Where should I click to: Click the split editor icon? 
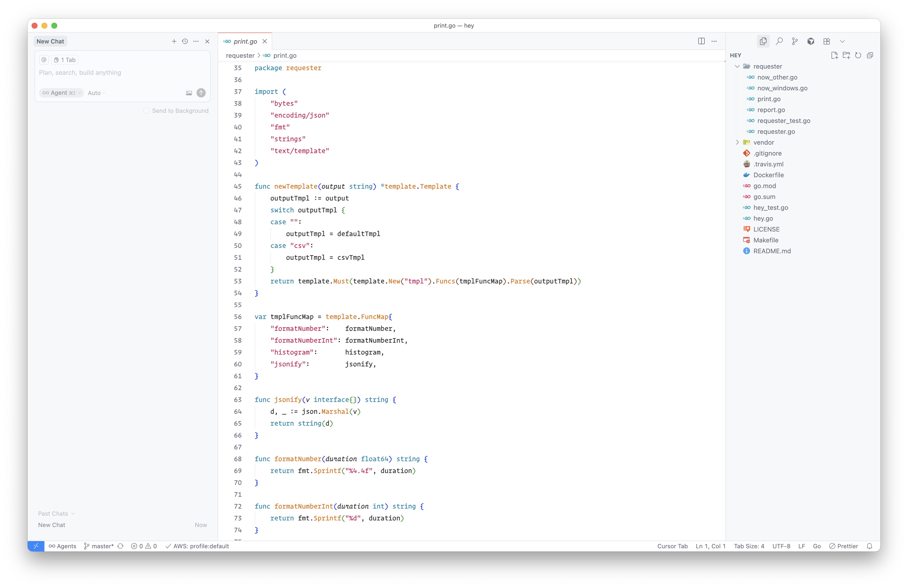(701, 41)
